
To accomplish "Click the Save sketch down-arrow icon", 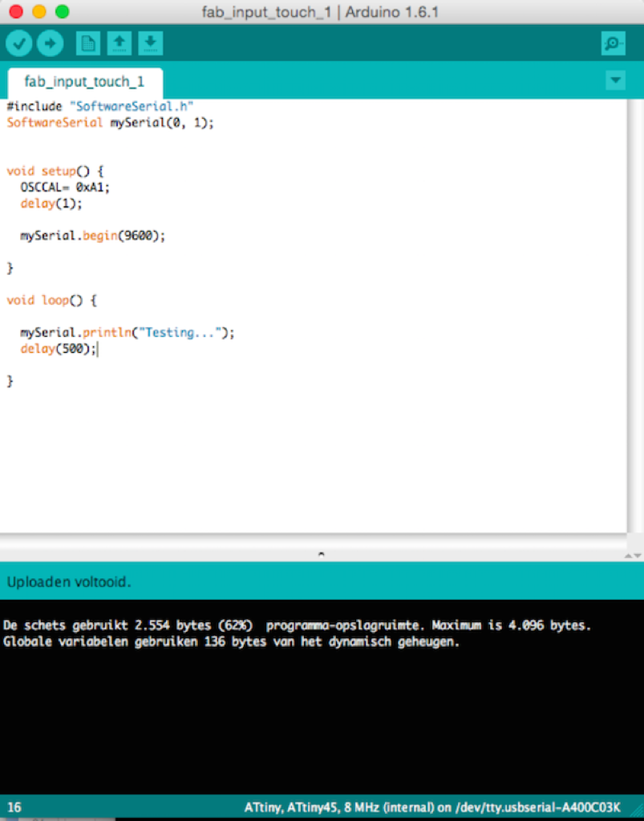I will [151, 43].
